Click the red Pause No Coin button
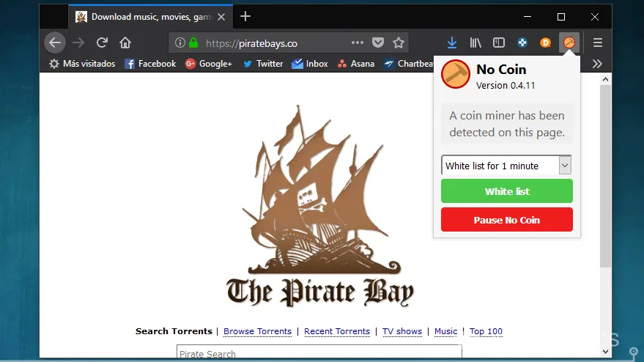Viewport: 644px width, 362px height. point(507,219)
